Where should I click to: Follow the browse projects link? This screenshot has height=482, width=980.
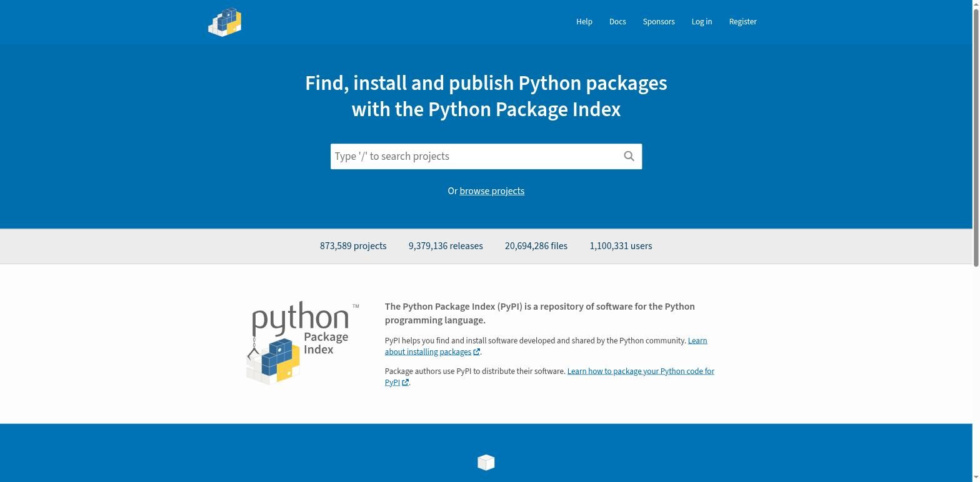tap(492, 191)
